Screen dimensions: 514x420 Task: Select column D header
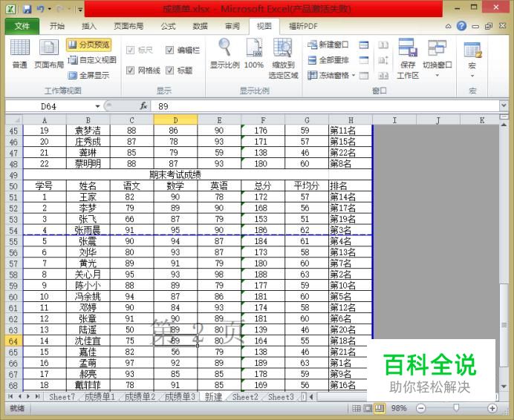tap(175, 120)
